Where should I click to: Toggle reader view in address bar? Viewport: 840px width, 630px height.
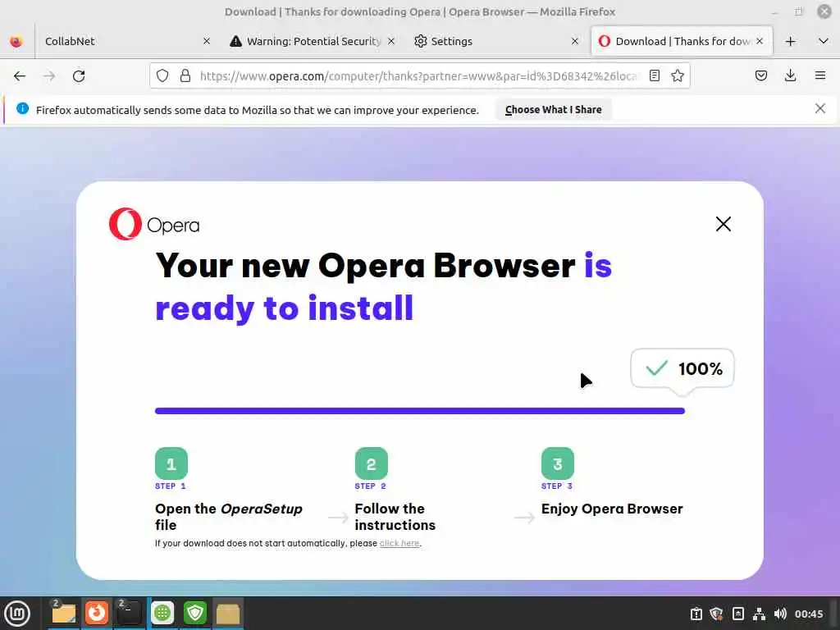(654, 75)
